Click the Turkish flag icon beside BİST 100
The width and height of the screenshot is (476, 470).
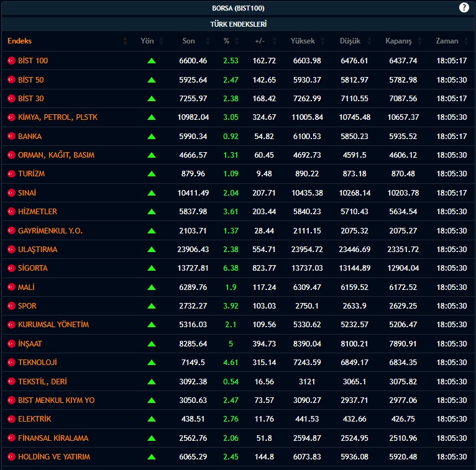click(11, 61)
